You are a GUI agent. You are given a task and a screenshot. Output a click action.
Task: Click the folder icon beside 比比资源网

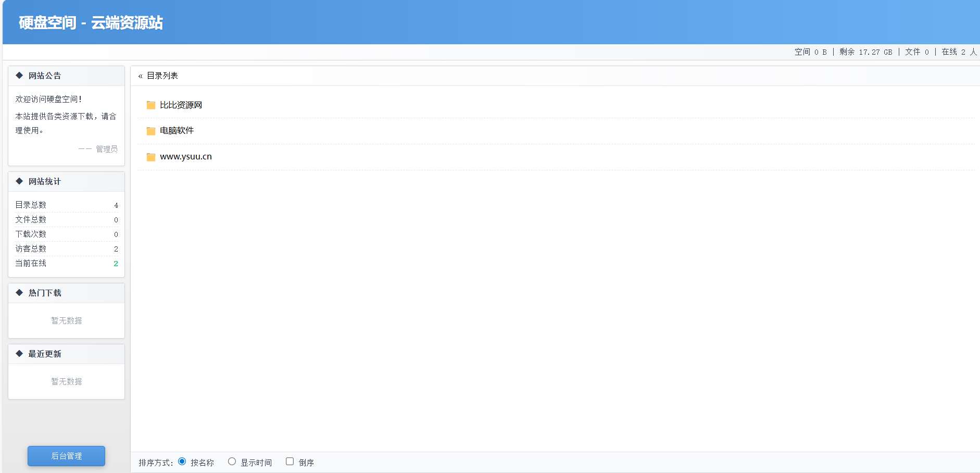151,105
